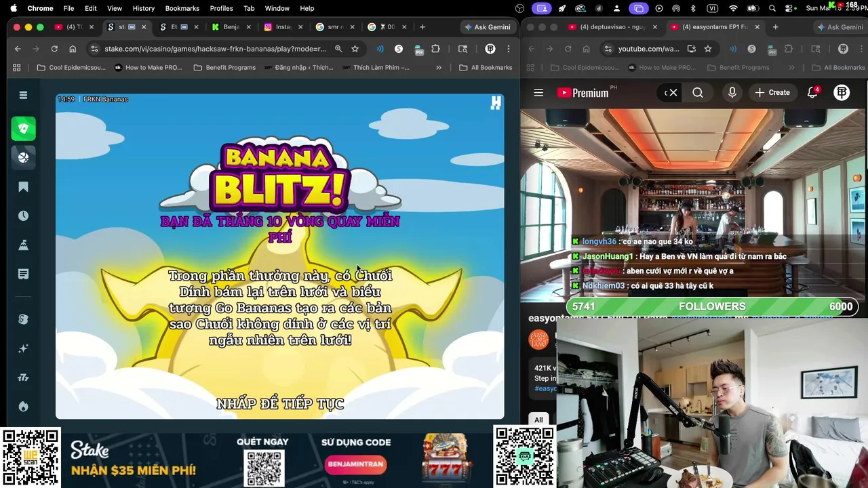Screen dimensions: 868x488
Task: Open the green Casino cards icon
Action: pyautogui.click(x=23, y=128)
